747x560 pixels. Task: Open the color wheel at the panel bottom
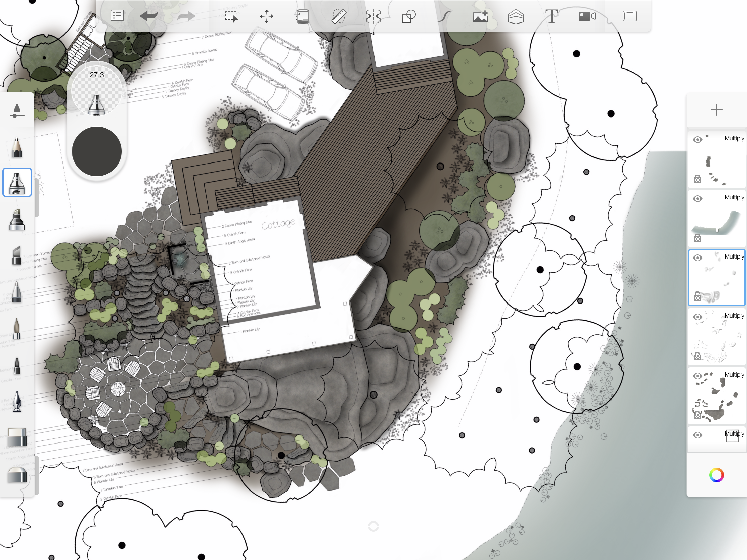tap(717, 475)
